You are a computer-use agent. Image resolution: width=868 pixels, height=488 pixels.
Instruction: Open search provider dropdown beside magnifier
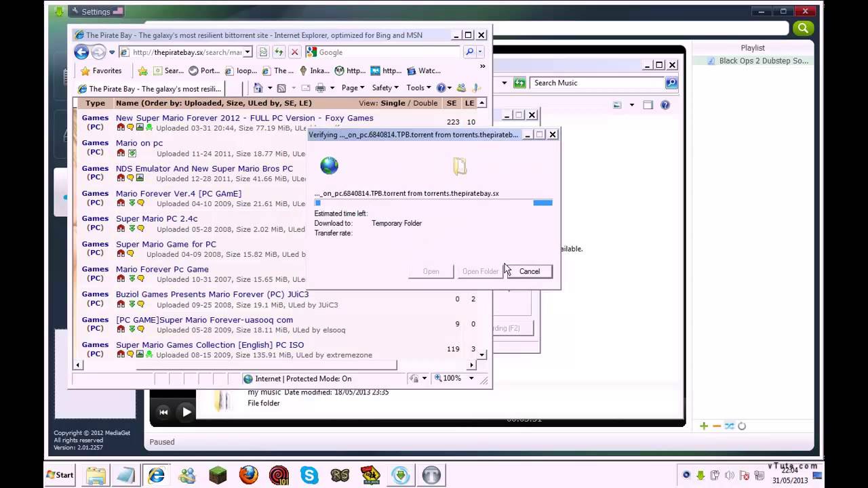(480, 52)
